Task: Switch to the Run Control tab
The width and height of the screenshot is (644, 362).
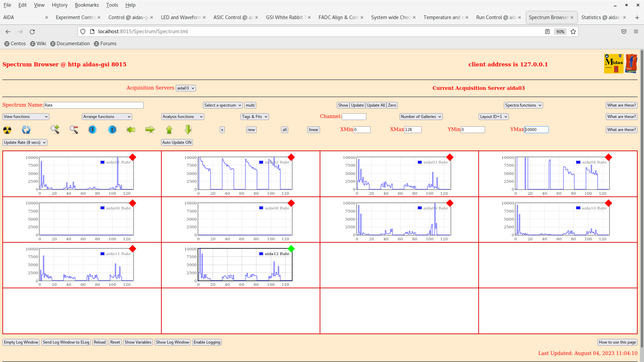Action: 495,17
